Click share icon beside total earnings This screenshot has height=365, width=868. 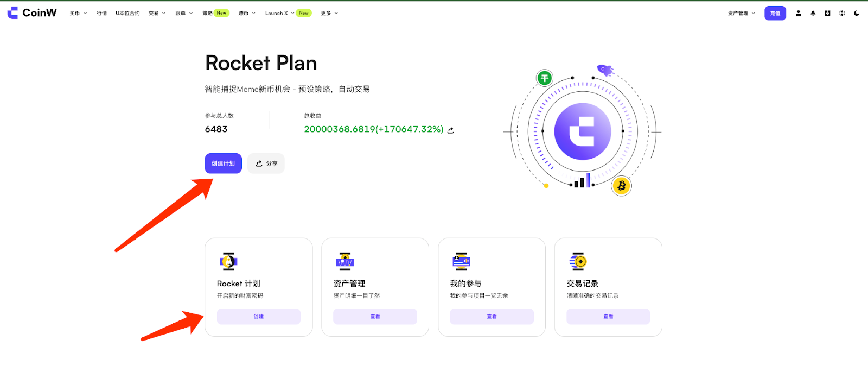click(x=450, y=130)
